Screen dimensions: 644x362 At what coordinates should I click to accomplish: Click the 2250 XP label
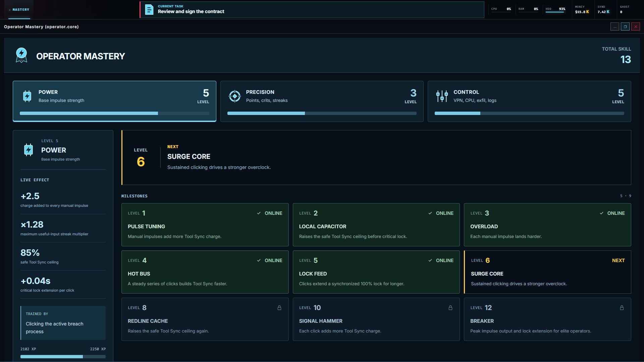(x=98, y=349)
